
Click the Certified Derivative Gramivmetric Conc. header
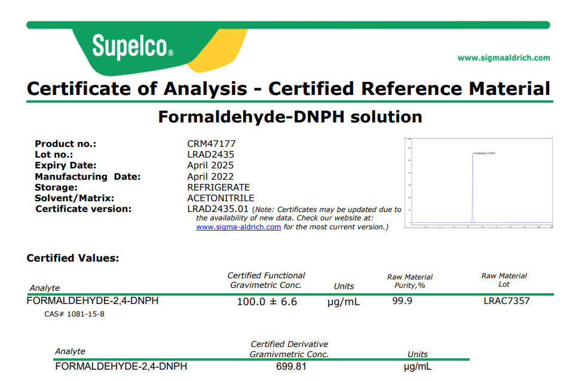pos(289,349)
